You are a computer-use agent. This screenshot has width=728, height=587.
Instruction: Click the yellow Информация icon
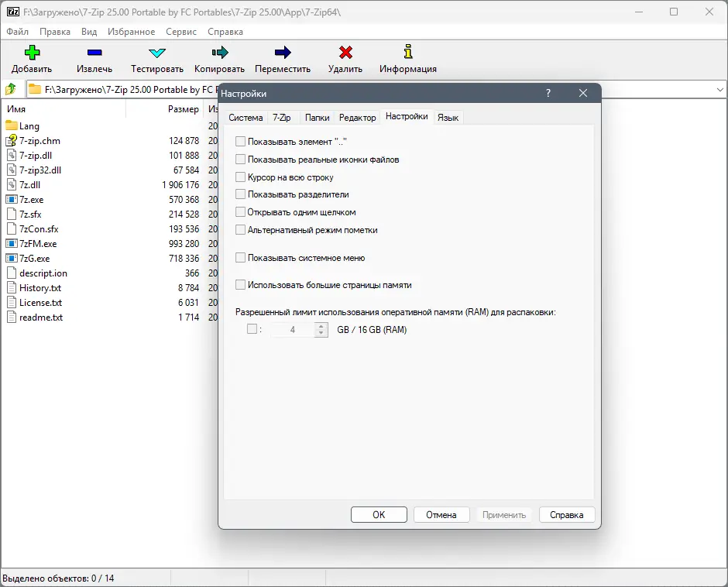(x=408, y=52)
